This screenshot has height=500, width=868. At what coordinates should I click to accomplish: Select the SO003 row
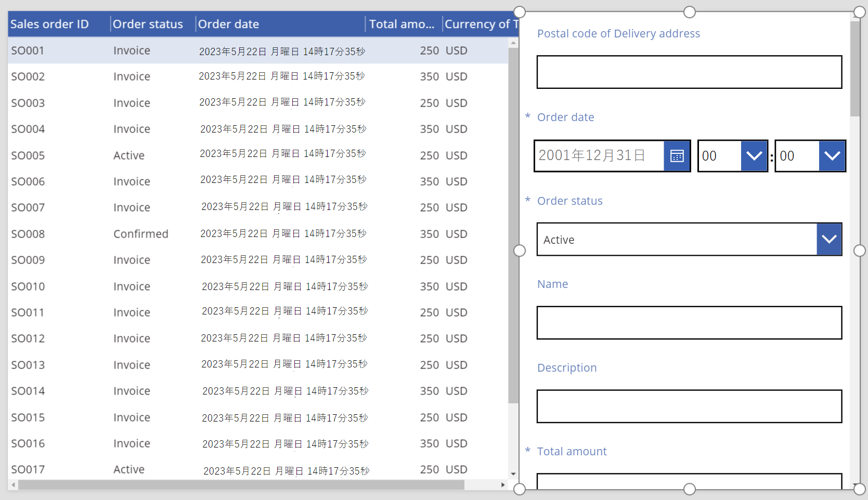(x=258, y=103)
